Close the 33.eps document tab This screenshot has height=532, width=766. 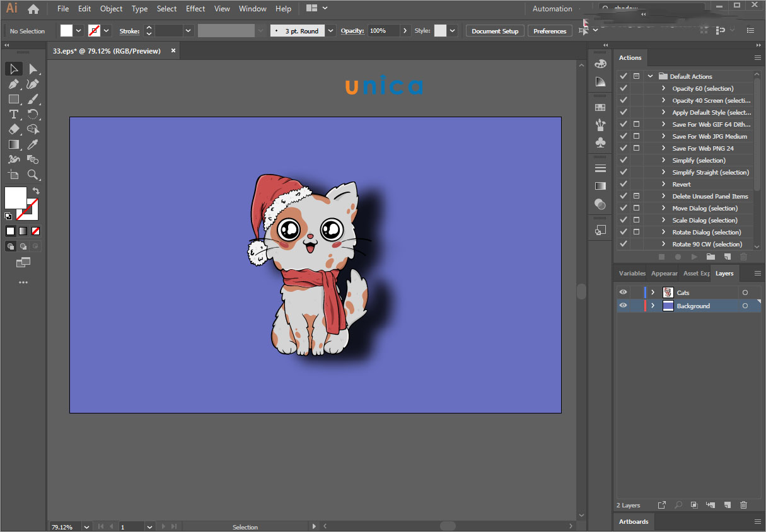tap(173, 50)
